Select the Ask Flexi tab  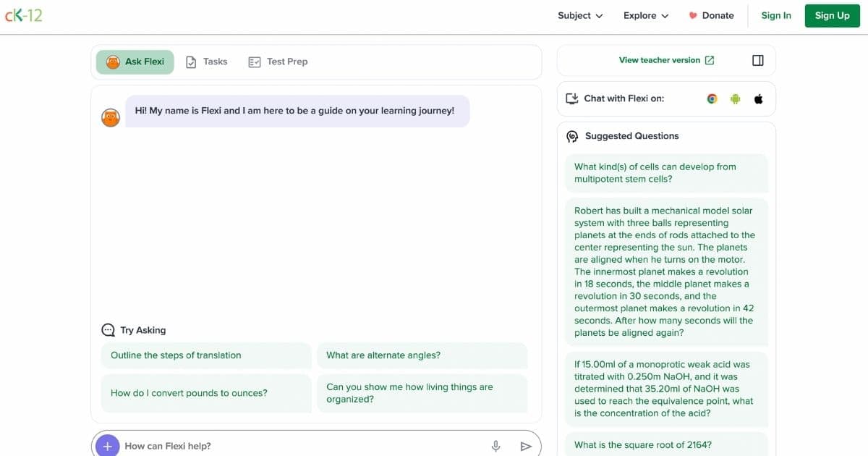(x=135, y=62)
